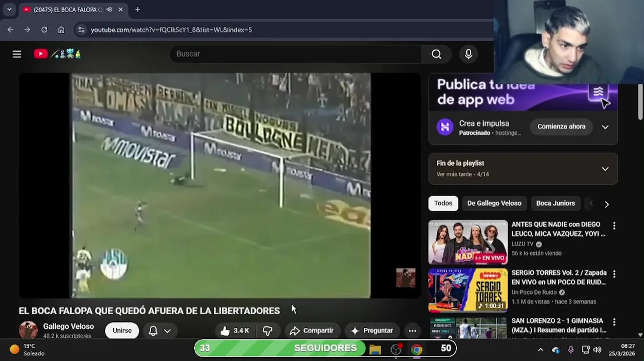Open options for ANTES QUE NADIE video
644x361 pixels.
614,226
